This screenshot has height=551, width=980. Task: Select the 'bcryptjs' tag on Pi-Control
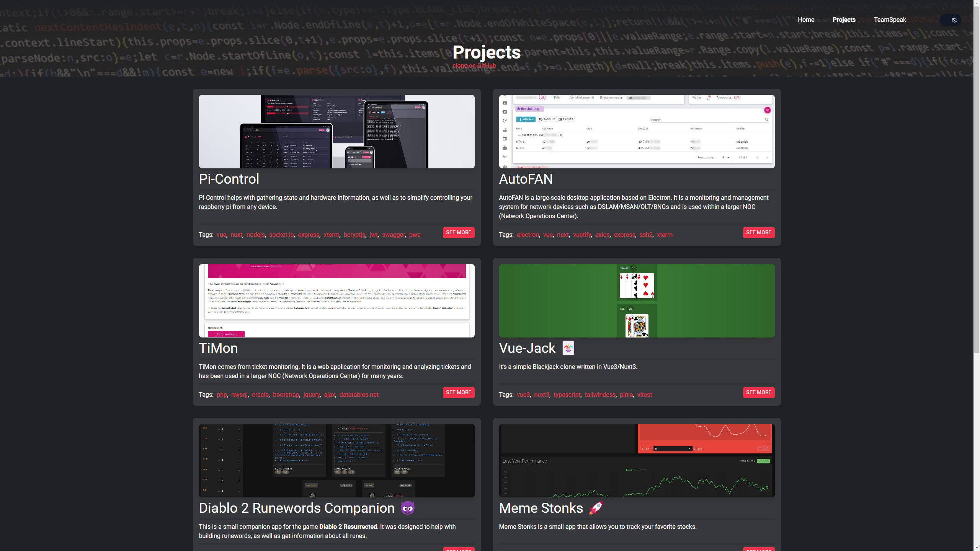354,235
